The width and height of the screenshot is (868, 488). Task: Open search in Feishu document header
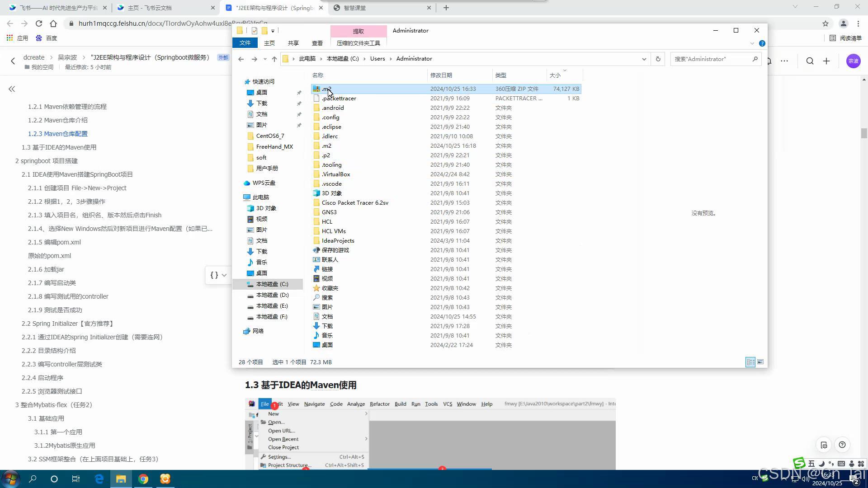[810, 61]
